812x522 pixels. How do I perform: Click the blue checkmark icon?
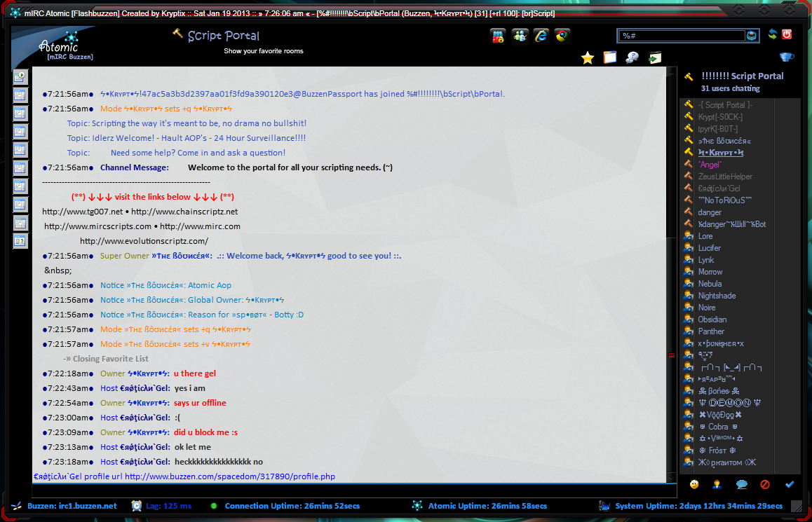tap(790, 484)
